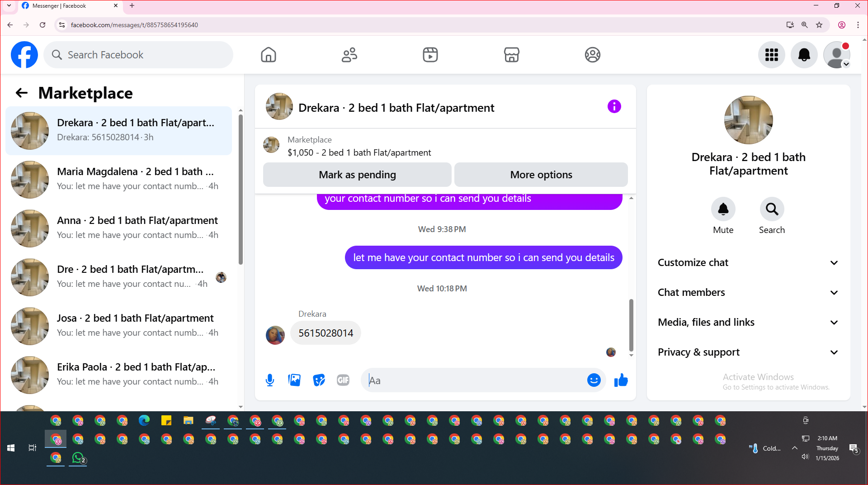
Task: Open the Home feed icon
Action: coord(269,55)
